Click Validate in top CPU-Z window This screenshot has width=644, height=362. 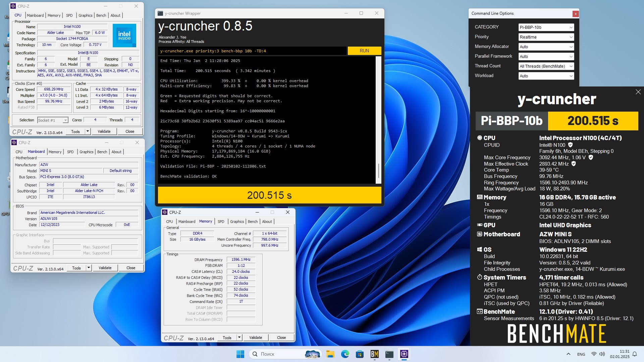coord(104,131)
